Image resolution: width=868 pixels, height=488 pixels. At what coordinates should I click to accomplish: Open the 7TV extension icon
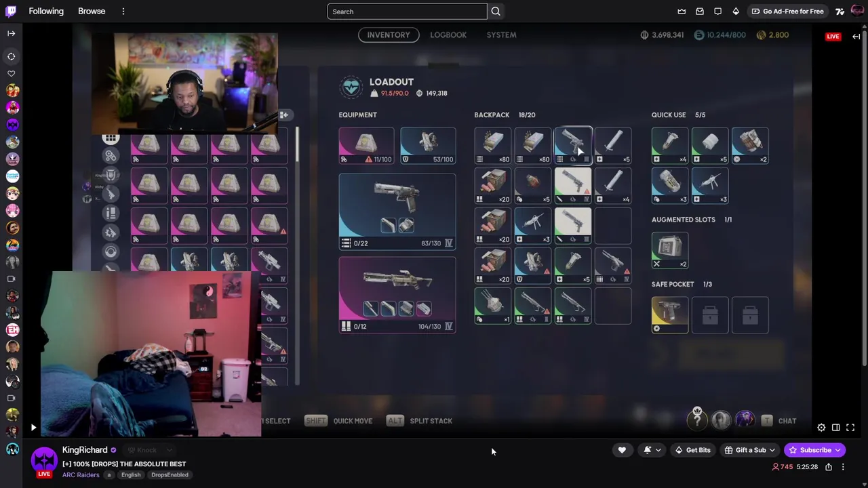pos(840,12)
